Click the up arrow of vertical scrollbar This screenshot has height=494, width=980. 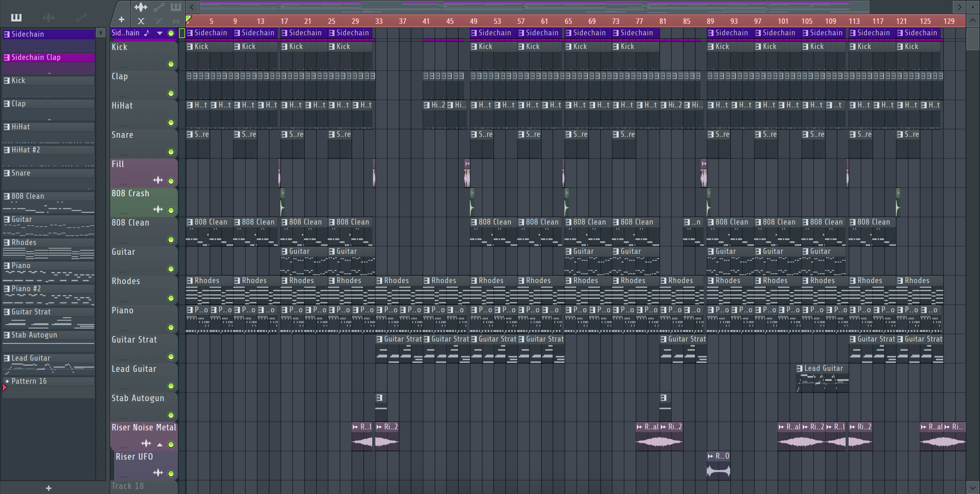click(973, 20)
